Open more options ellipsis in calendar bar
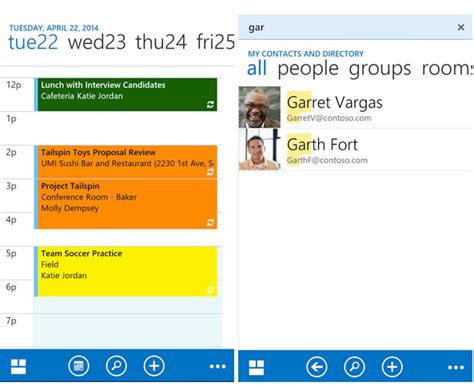The image size is (474, 386). pos(218,367)
